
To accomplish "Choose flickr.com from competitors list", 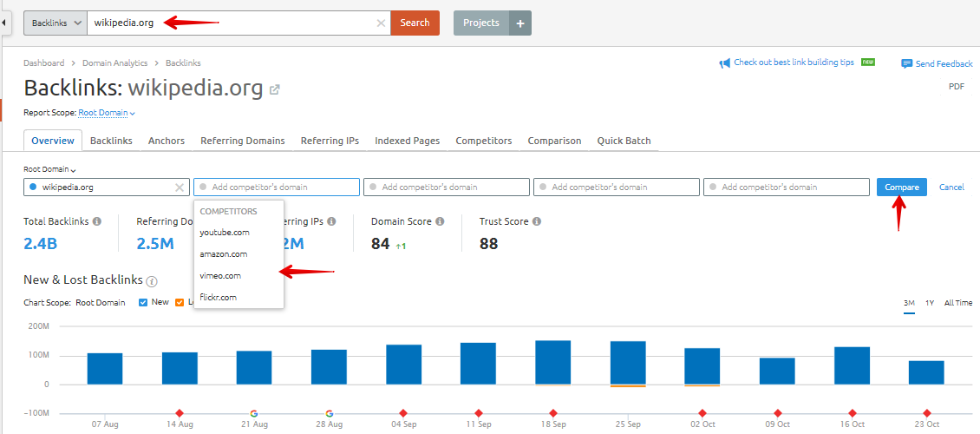I will pos(219,297).
